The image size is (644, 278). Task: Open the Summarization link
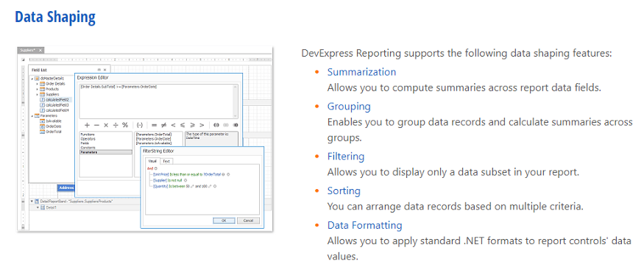(x=361, y=72)
